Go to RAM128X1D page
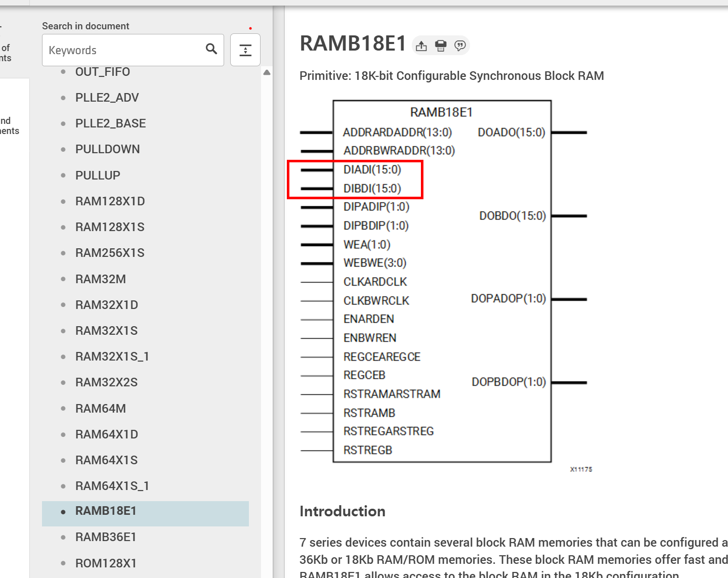Screen dimensions: 728x578 tap(110, 201)
